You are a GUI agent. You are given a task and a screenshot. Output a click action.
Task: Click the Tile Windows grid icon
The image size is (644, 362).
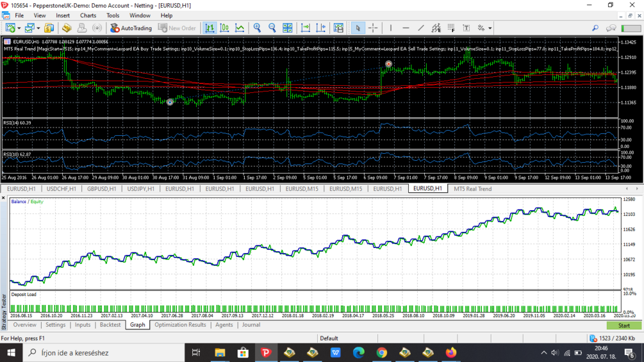tap(288, 28)
